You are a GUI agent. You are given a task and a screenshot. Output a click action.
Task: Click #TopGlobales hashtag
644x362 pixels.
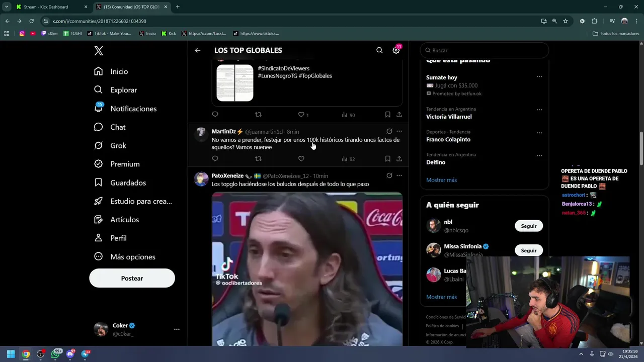[315, 76]
